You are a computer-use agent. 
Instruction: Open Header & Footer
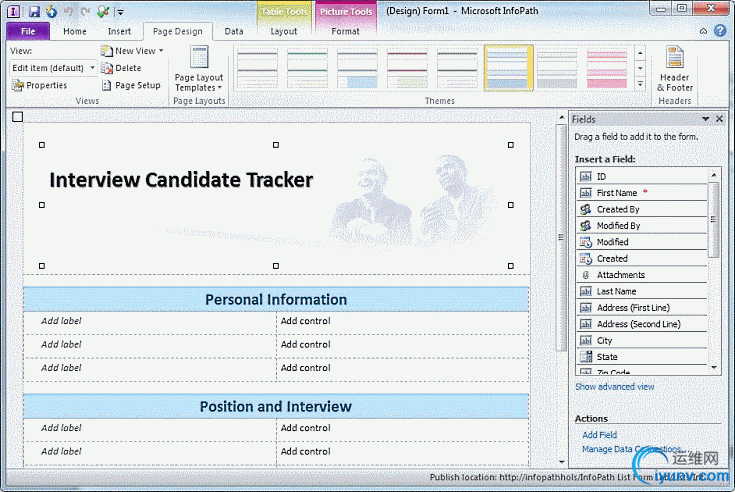[x=675, y=69]
